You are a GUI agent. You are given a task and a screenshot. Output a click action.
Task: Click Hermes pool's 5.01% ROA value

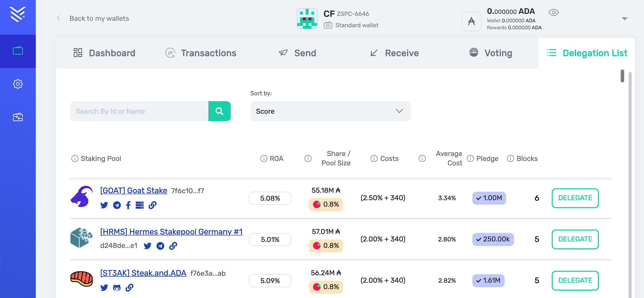click(x=270, y=240)
